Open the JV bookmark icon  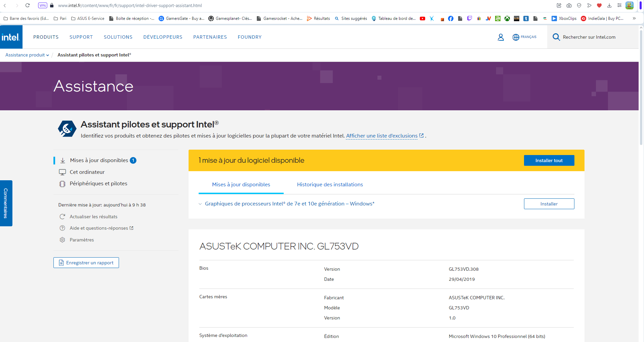click(488, 18)
